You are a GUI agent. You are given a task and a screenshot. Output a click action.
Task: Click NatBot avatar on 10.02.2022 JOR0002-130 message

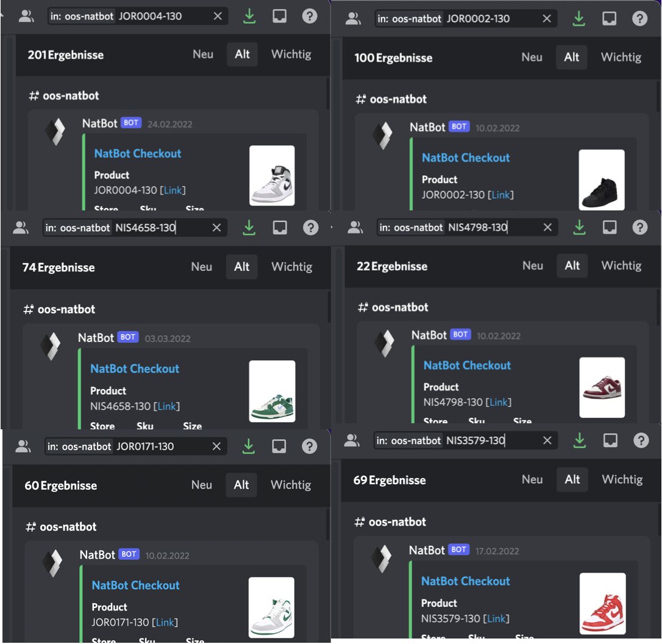pyautogui.click(x=382, y=135)
